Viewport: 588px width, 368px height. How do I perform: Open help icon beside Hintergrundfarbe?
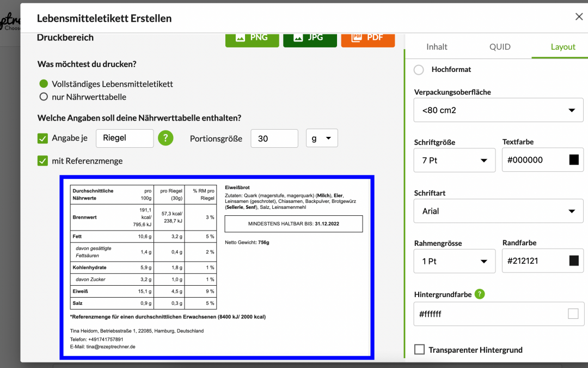(479, 294)
